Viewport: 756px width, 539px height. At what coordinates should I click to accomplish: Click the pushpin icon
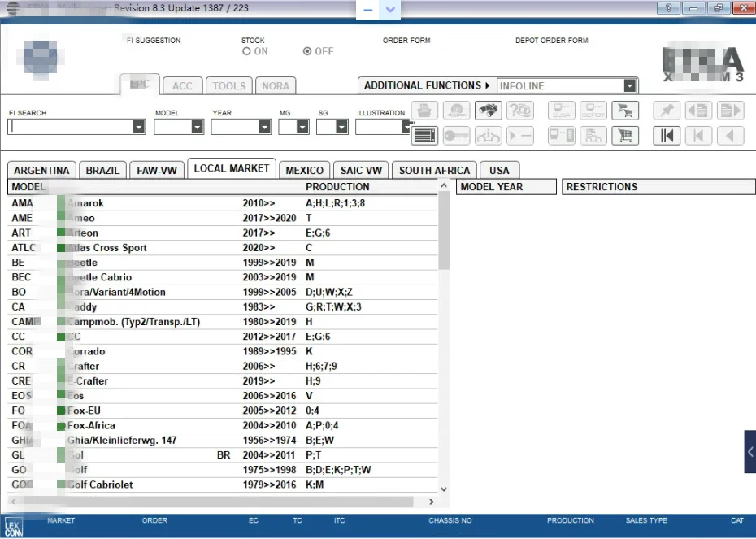pos(667,111)
